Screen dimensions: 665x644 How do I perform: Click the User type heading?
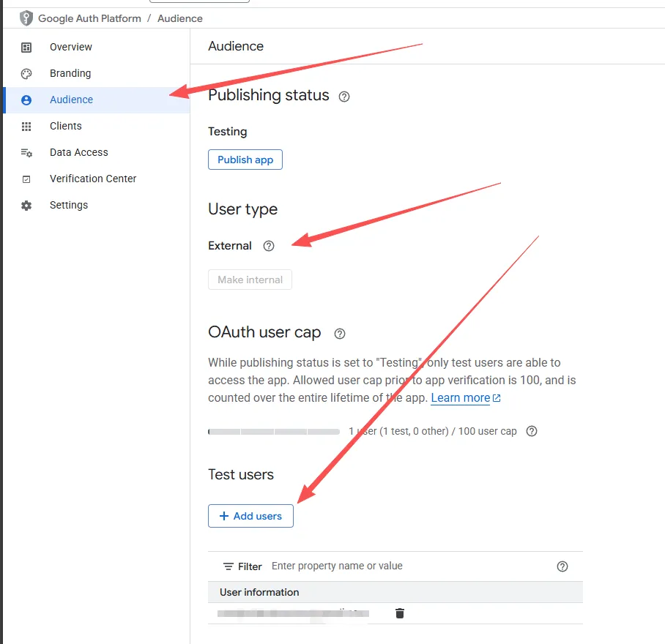tap(242, 209)
